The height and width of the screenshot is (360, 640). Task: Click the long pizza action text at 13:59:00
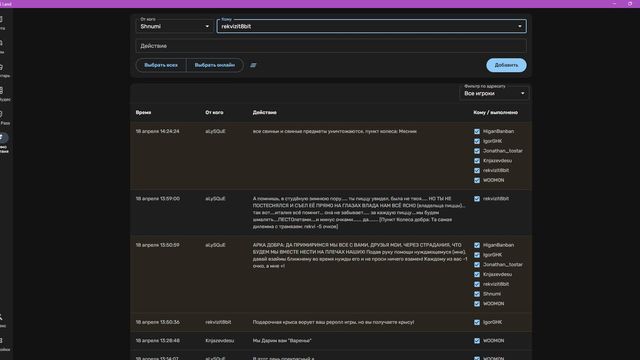click(359, 213)
